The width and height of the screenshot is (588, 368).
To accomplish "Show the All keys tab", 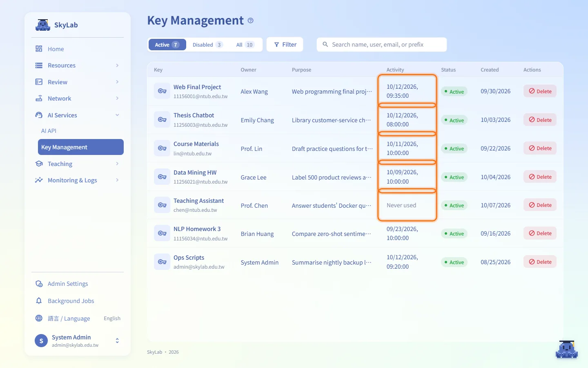I will pyautogui.click(x=245, y=45).
